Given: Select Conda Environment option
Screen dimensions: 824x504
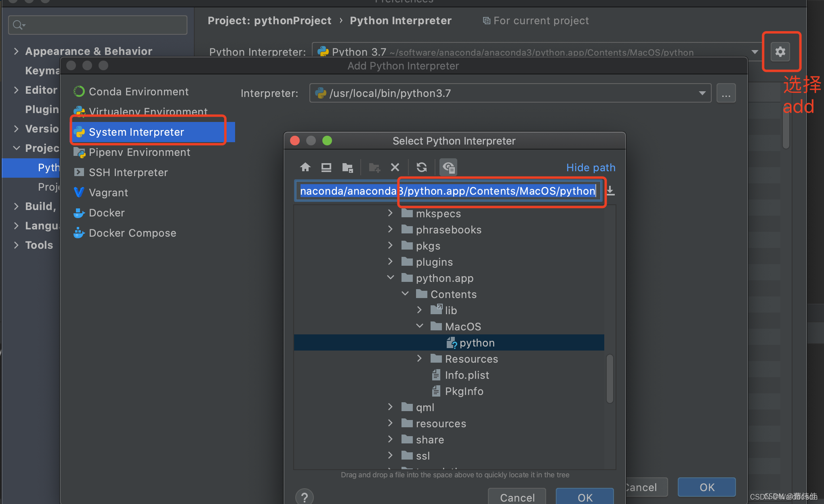Looking at the screenshot, I should pyautogui.click(x=139, y=92).
